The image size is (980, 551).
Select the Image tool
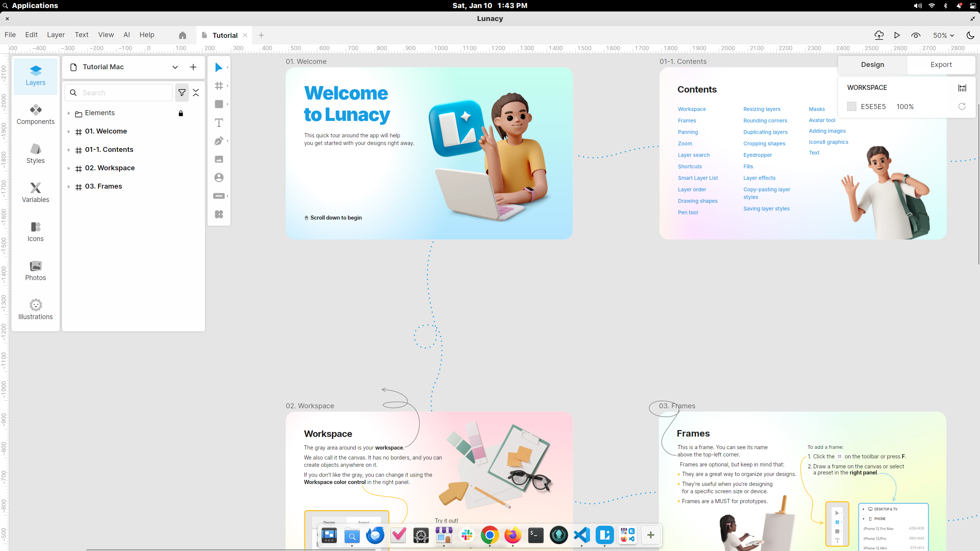click(x=219, y=159)
